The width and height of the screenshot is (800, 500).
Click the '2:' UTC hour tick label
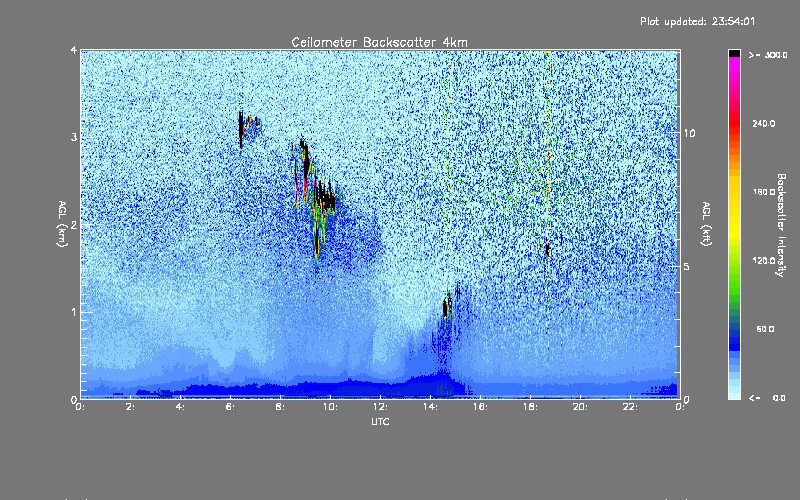click(131, 407)
